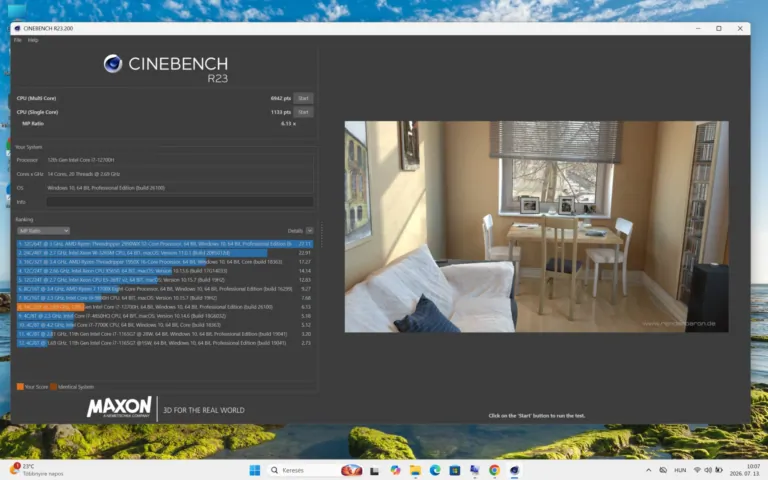Open the File menu in Cinebench
This screenshot has width=768, height=480.
(x=18, y=40)
